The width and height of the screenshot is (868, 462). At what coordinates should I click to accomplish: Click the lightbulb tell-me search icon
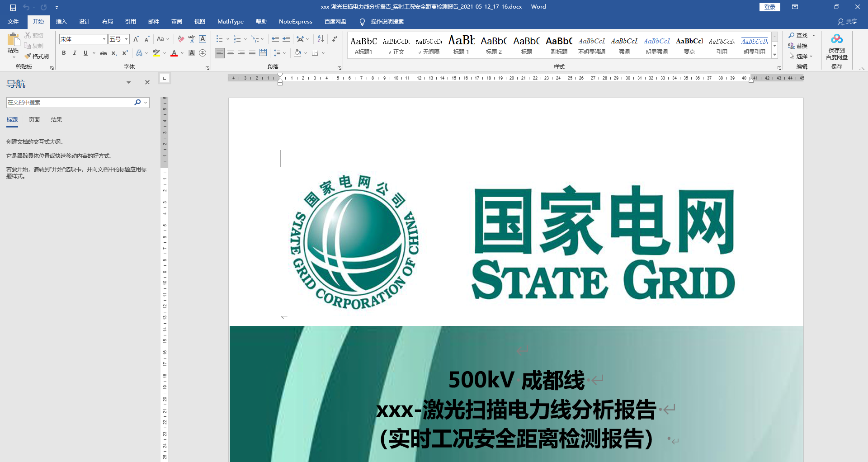click(362, 22)
